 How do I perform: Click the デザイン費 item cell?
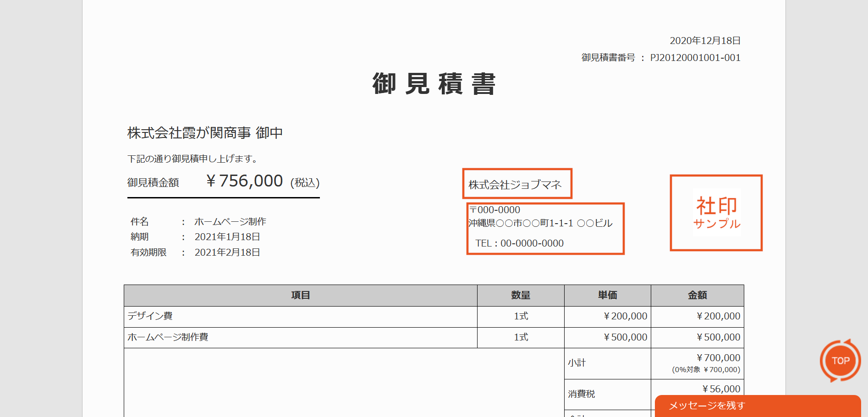[301, 317]
